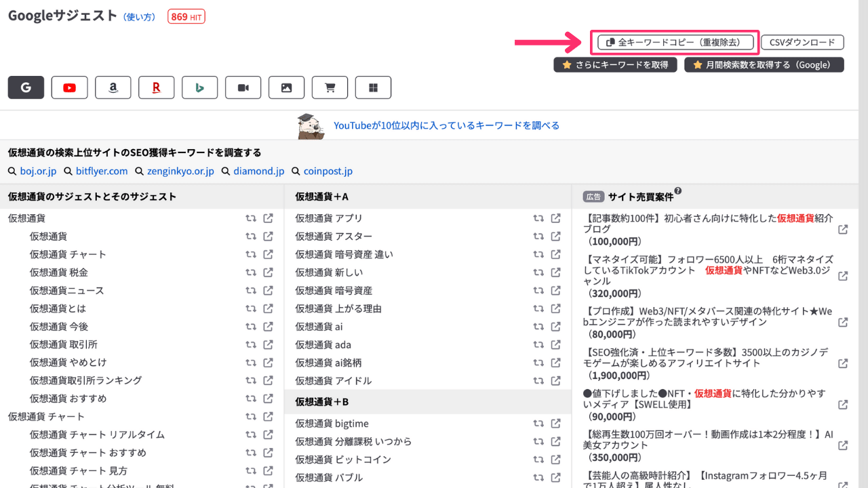Select the shopping cart source icon

[x=330, y=87]
